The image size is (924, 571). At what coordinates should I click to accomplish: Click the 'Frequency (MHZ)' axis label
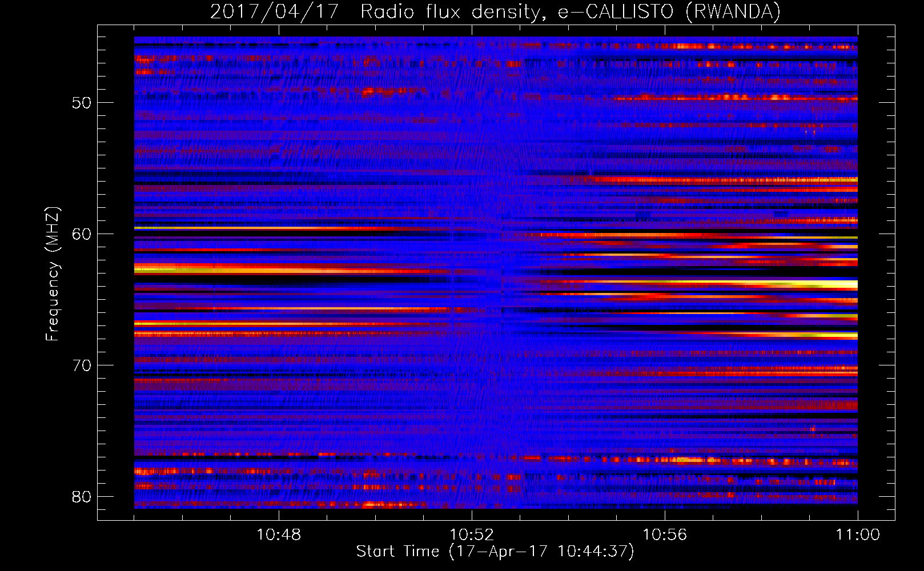pos(52,274)
